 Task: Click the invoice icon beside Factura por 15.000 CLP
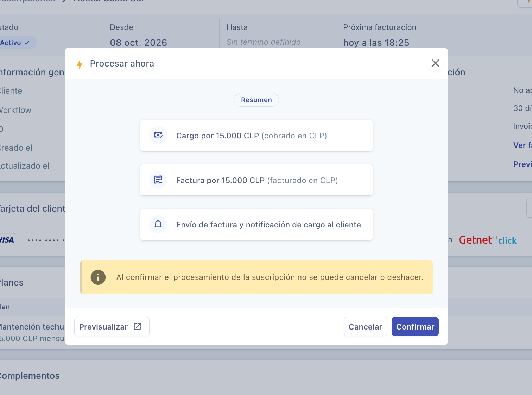(158, 180)
